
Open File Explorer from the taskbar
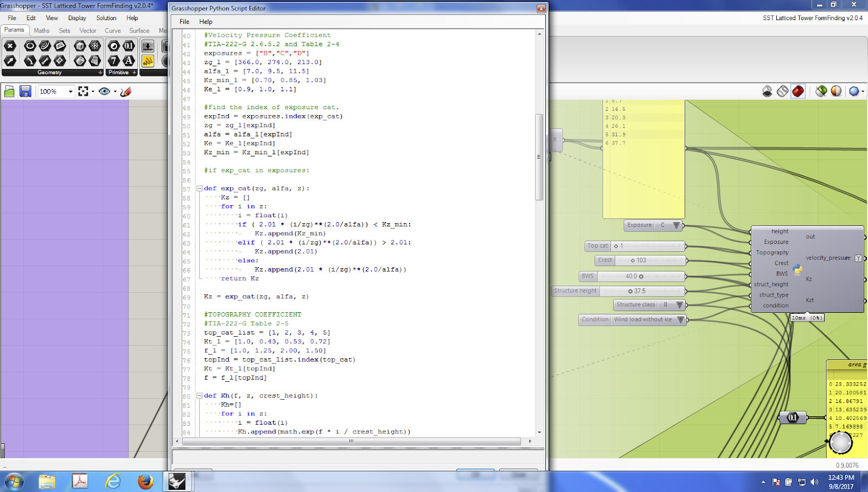pyautogui.click(x=47, y=481)
